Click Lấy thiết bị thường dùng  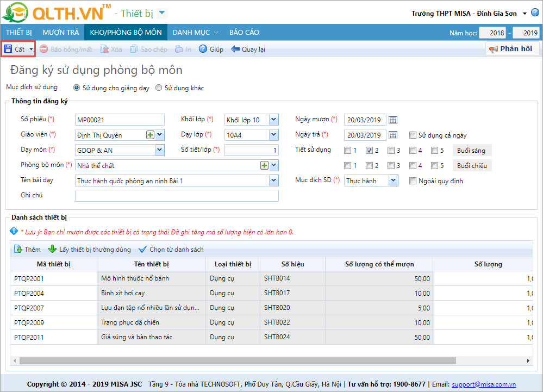coord(90,250)
